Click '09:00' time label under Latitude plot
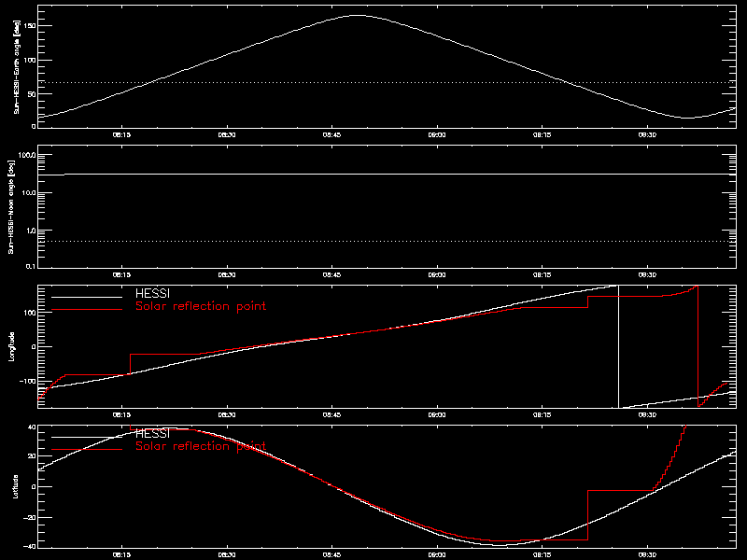Viewport: 747px width, 560px height. click(437, 555)
